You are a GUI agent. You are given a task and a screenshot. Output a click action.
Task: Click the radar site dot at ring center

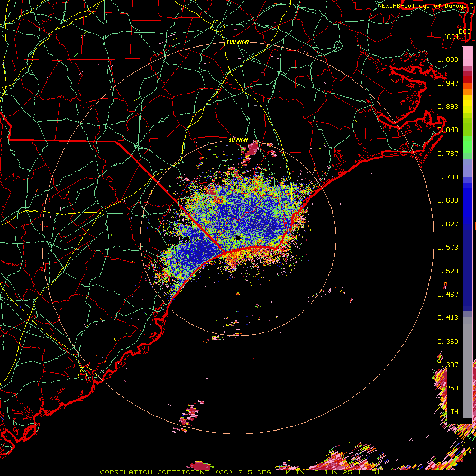tap(238, 237)
